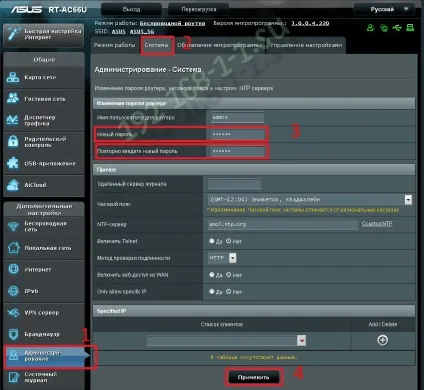Open the Ссылка NTP link
This screenshot has height=390, width=424.
coord(377,224)
